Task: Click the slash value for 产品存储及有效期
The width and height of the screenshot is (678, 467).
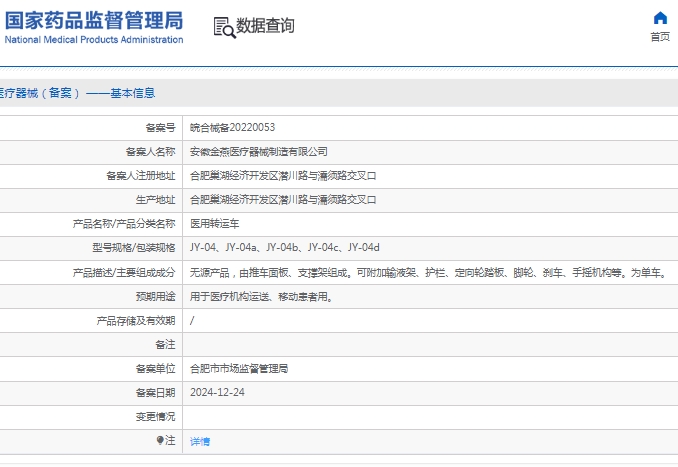Action: click(192, 321)
